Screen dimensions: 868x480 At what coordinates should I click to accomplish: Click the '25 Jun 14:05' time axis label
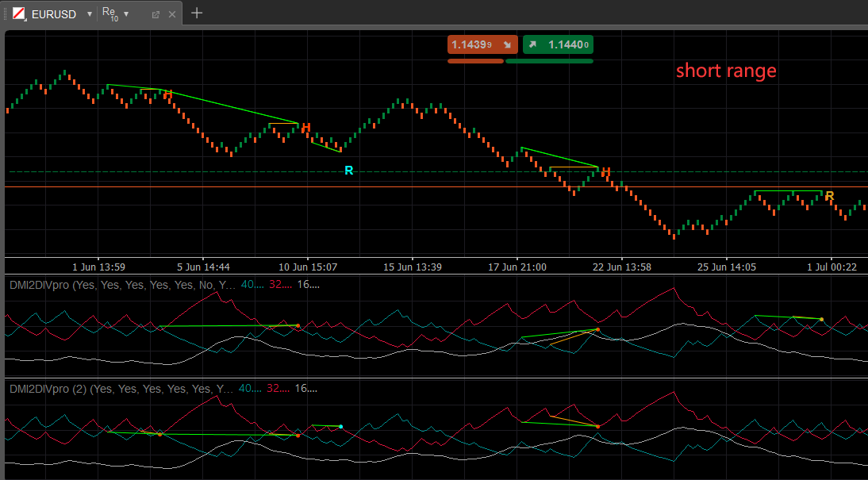(726, 267)
